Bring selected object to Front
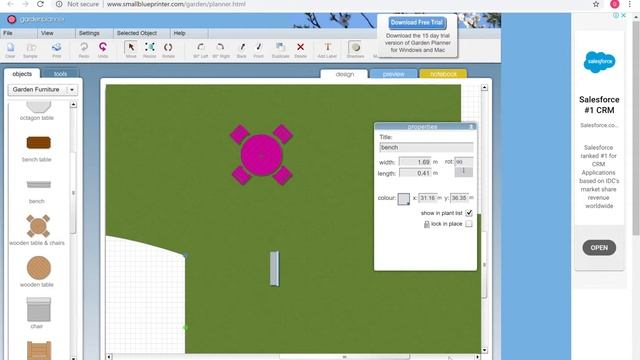 point(259,50)
